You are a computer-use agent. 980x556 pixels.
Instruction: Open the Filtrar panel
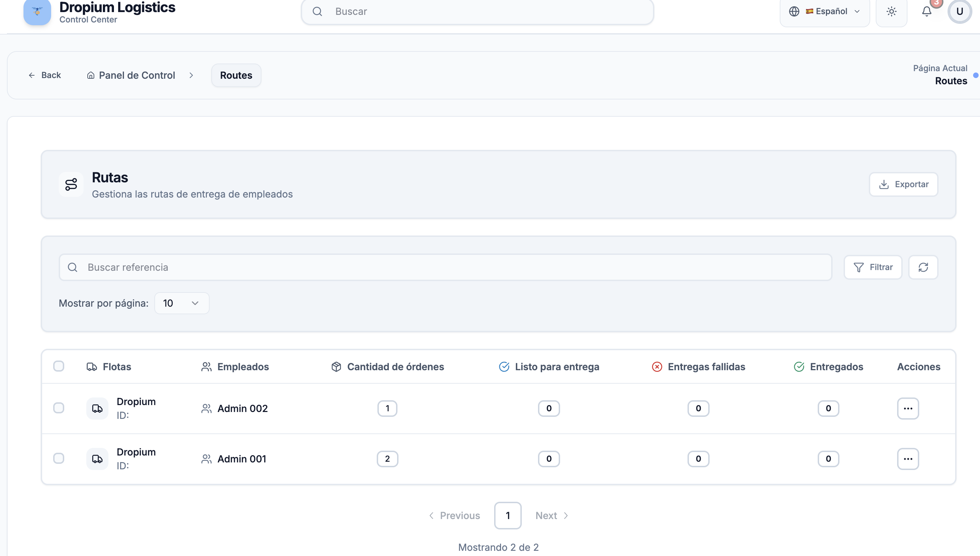(873, 267)
